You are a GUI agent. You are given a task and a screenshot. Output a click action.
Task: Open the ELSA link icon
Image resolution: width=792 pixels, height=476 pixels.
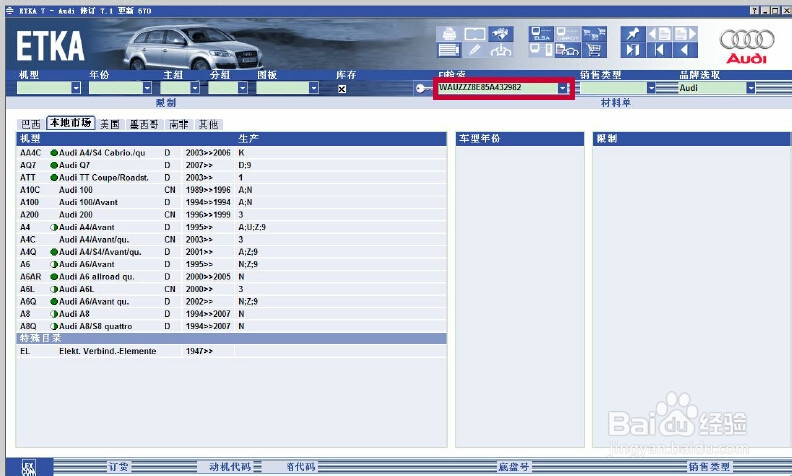click(x=541, y=34)
